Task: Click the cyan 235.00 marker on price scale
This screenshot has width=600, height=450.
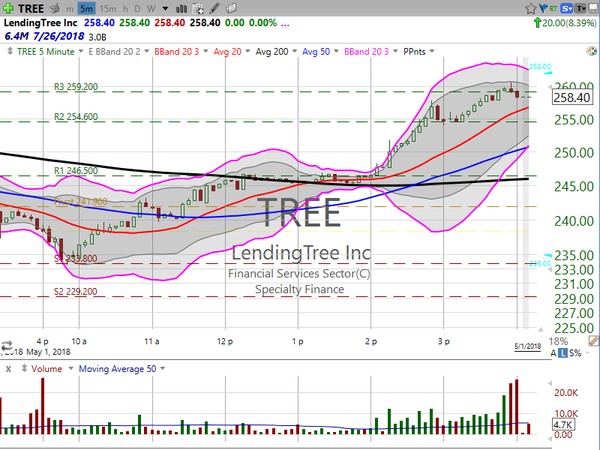Action: click(x=540, y=263)
